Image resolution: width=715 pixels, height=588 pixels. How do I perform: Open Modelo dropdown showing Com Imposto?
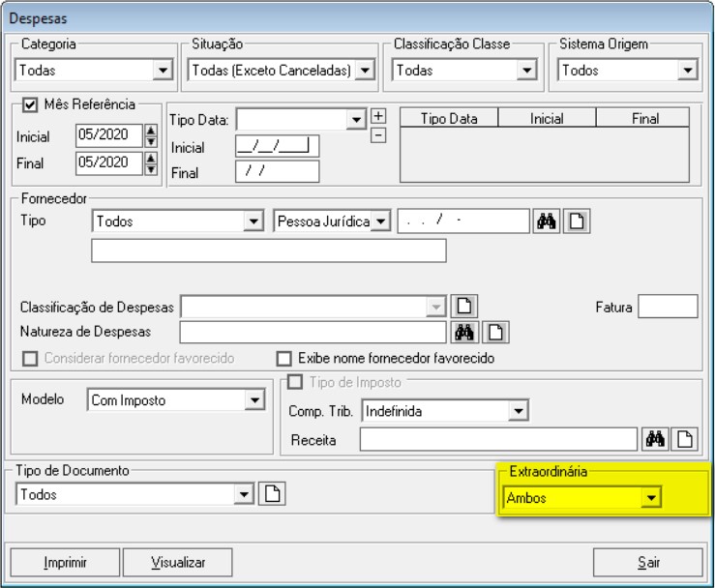254,400
